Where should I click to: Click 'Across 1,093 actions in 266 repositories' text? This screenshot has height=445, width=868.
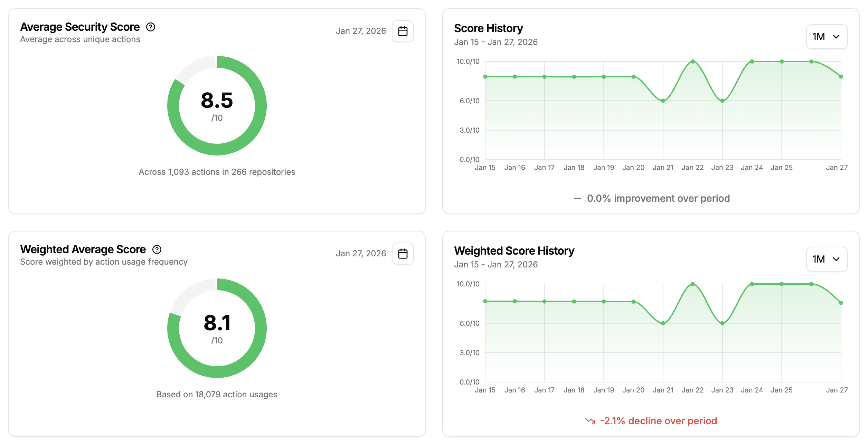(x=217, y=172)
